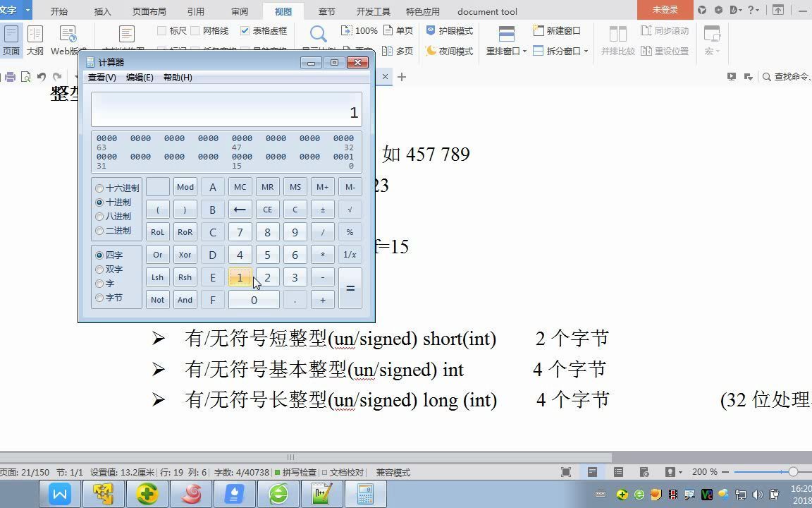The height and width of the screenshot is (508, 812).
Task: Click the calculator Xor button
Action: coord(185,255)
